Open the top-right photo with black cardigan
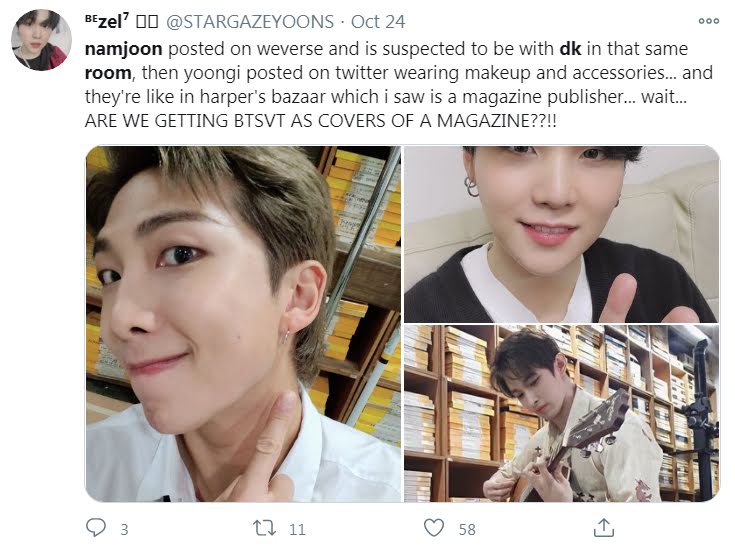 (562, 234)
